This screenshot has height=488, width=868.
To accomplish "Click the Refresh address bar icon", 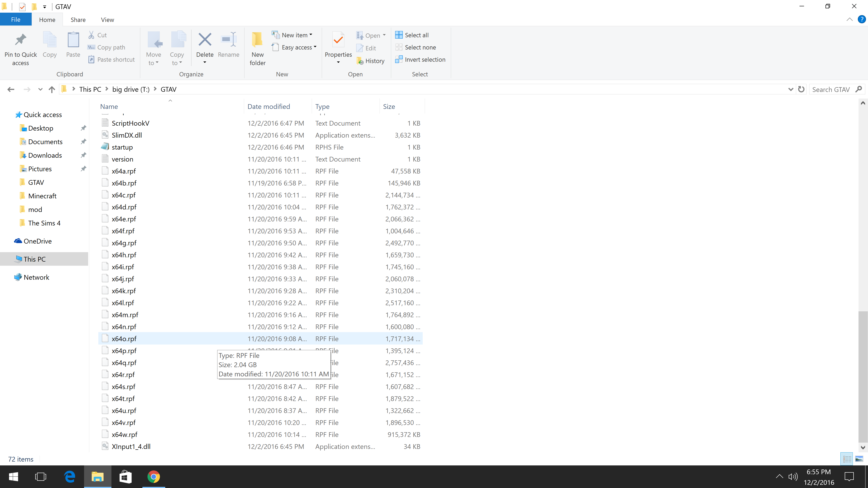I will tap(801, 89).
